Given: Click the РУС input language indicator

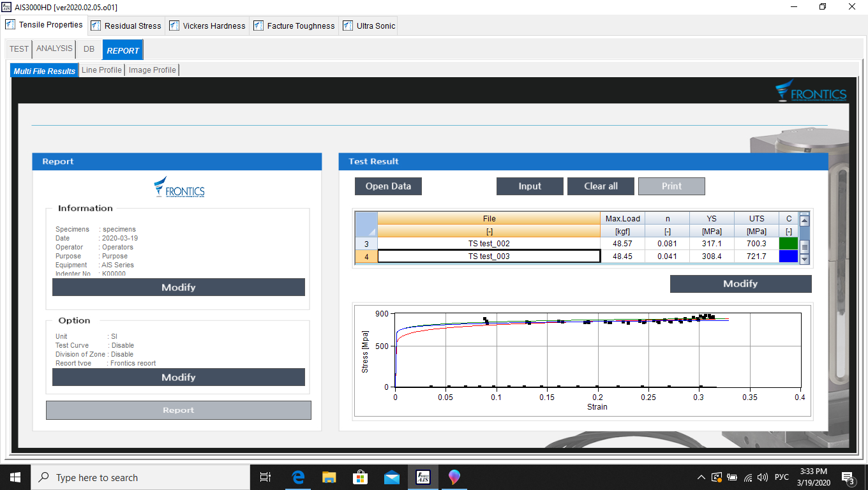Looking at the screenshot, I should coord(781,477).
